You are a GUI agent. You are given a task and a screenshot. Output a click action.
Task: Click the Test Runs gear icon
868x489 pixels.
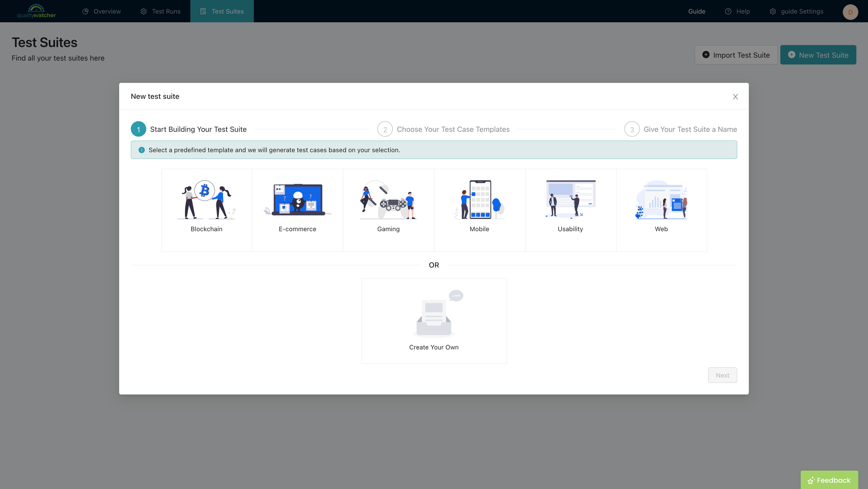coord(143,11)
